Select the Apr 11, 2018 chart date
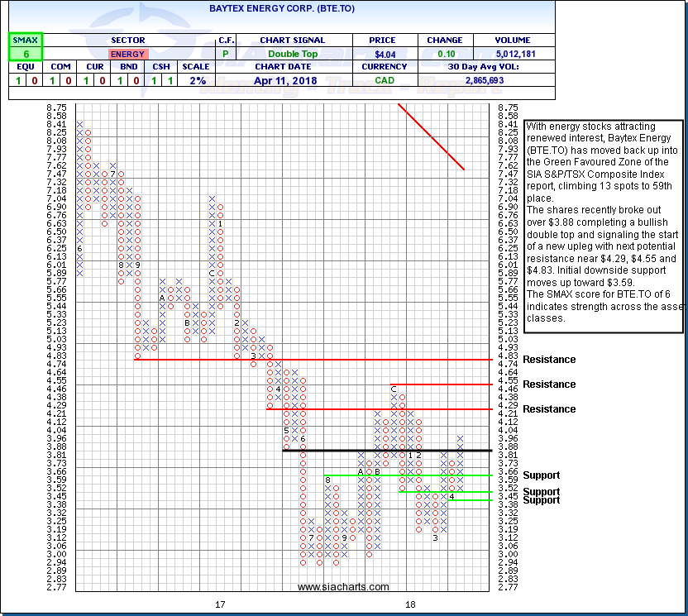Image resolution: width=688 pixels, height=616 pixels. click(x=292, y=81)
